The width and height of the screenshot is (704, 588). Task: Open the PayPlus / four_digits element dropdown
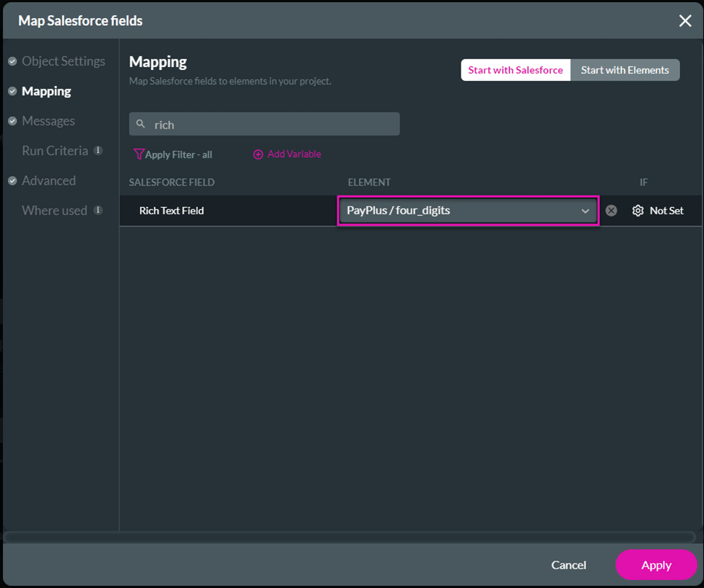click(467, 211)
